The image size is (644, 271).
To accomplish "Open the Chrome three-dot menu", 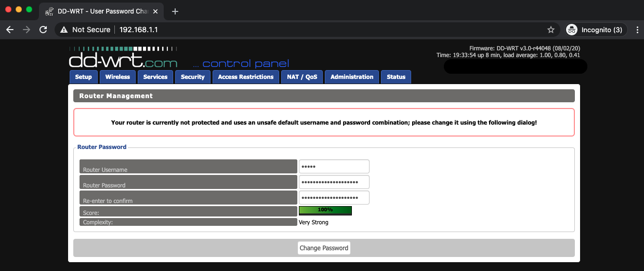I will [637, 30].
